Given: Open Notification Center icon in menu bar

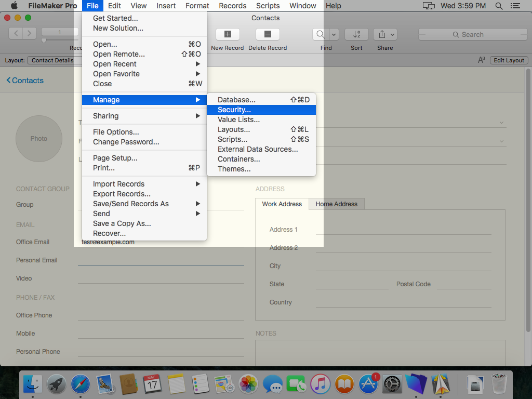Looking at the screenshot, I should point(515,6).
